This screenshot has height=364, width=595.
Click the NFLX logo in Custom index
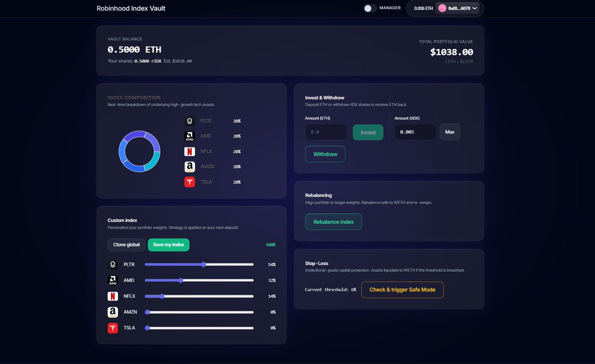pyautogui.click(x=113, y=296)
